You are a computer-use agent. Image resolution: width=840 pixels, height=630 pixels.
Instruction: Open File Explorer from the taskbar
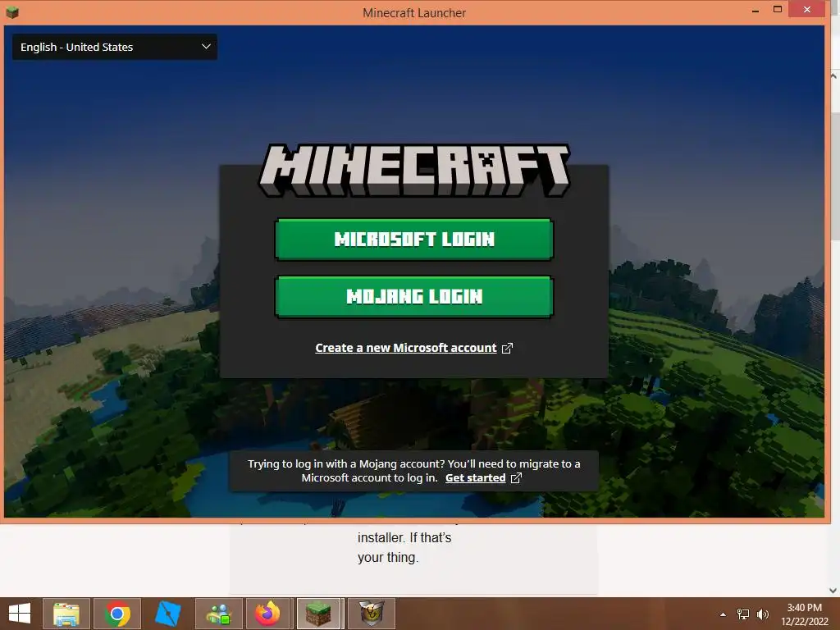66,614
